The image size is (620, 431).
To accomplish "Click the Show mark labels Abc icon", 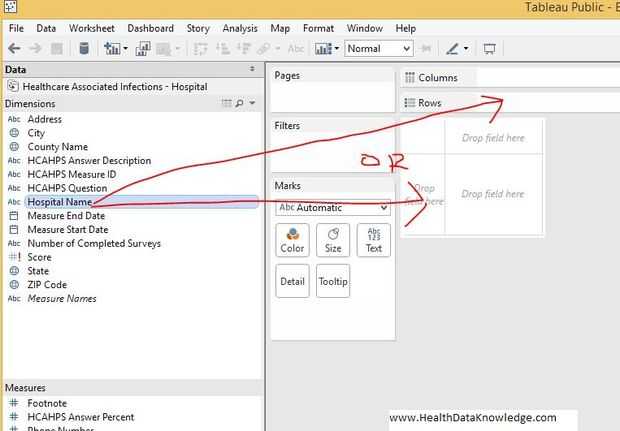I will [296, 49].
